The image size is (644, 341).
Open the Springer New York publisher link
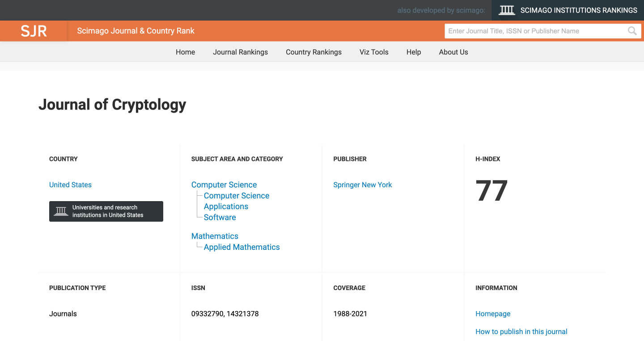coord(363,185)
